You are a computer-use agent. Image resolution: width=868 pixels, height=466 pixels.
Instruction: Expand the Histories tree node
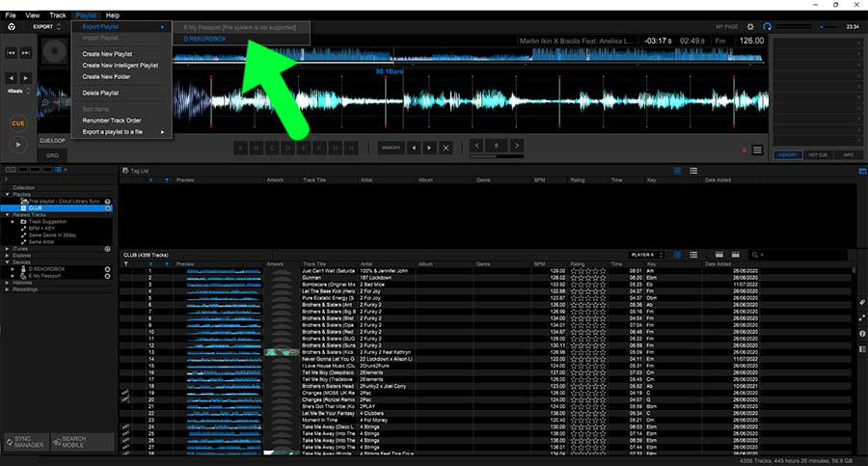[7, 283]
